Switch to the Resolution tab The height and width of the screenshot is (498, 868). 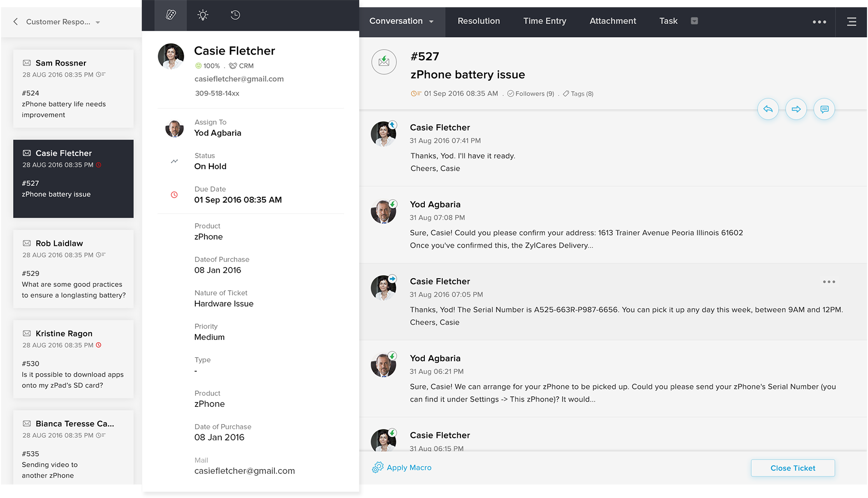coord(478,21)
